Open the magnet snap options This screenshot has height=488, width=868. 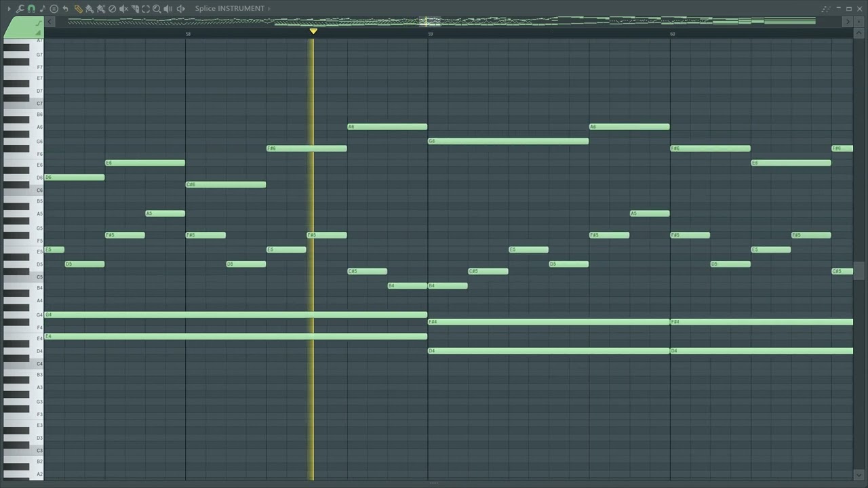pyautogui.click(x=31, y=8)
